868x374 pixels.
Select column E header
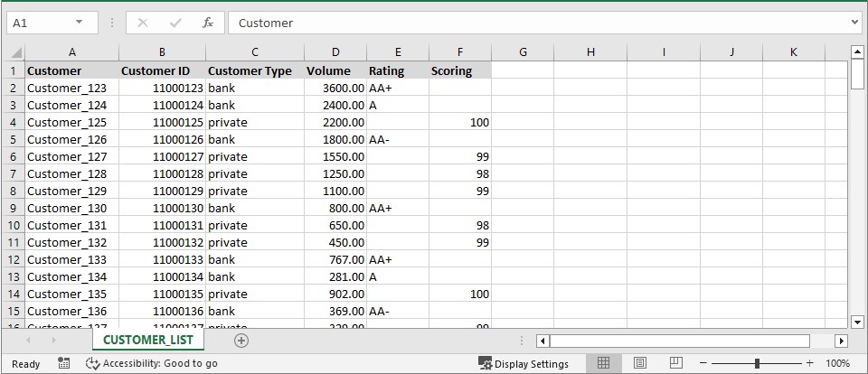point(398,52)
